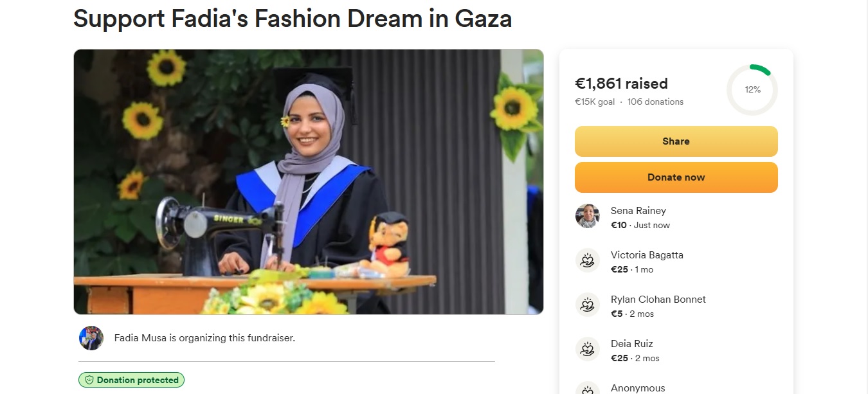Click the donor icon beside Deia Ruiz
This screenshot has width=868, height=394.
587,349
